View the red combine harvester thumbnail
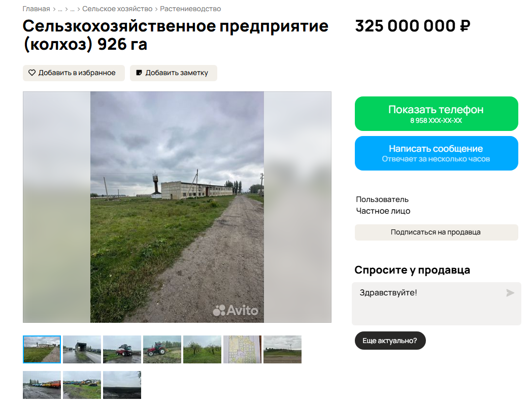 point(122,349)
